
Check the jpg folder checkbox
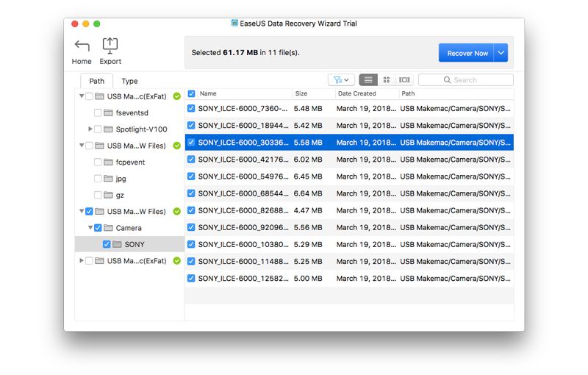click(98, 179)
